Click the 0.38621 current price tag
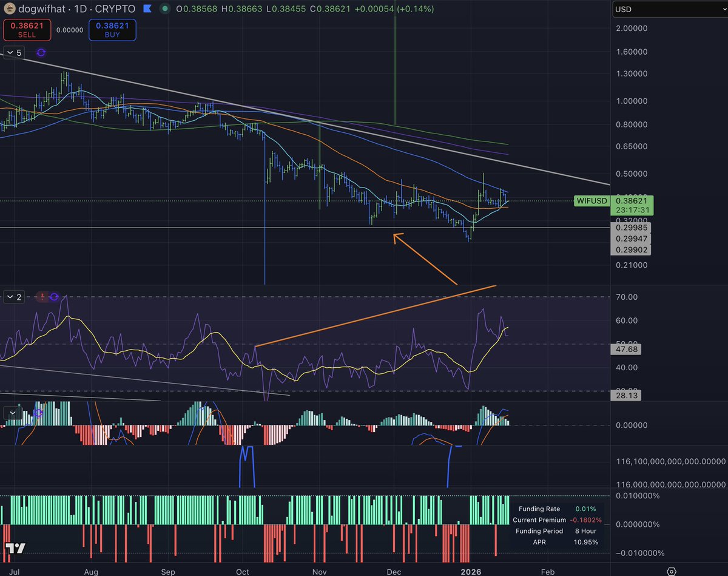 pyautogui.click(x=632, y=200)
